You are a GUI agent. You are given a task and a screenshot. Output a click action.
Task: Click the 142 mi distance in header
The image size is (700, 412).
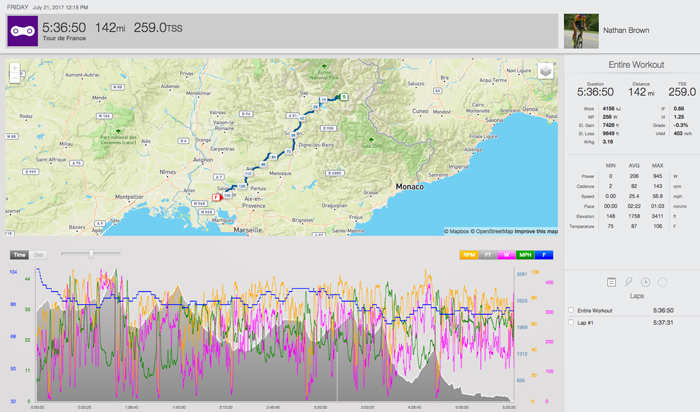(x=110, y=28)
